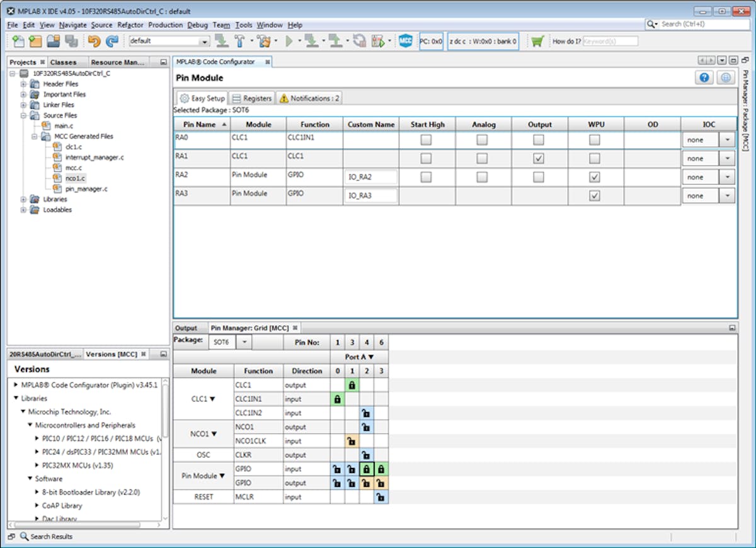Viewport: 756px width, 548px height.
Task: Click the Save All toolbar icon
Action: (x=71, y=42)
